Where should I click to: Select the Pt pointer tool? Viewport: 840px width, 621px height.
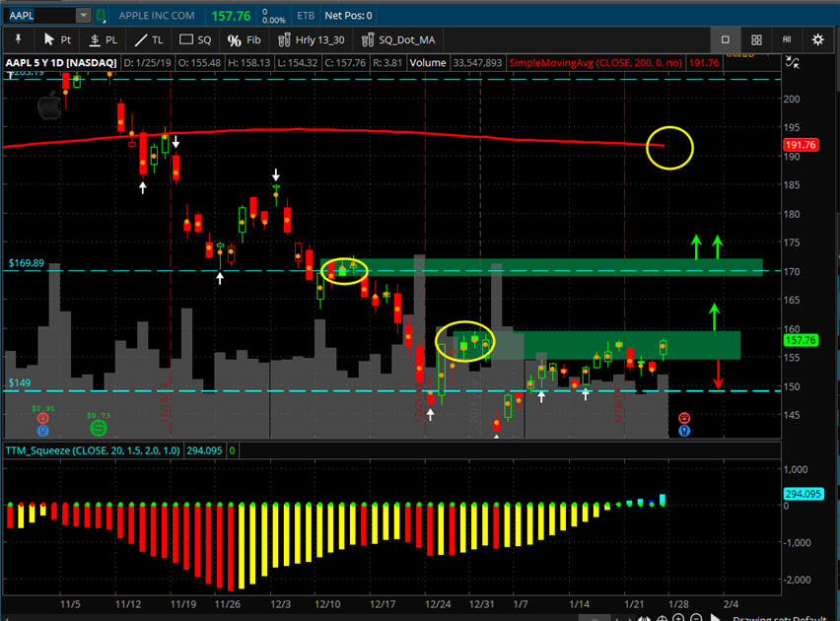58,40
